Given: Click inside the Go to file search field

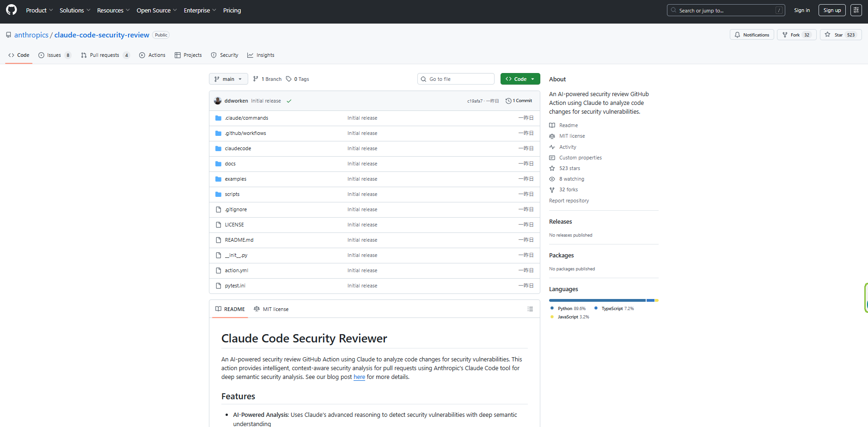Looking at the screenshot, I should [x=456, y=79].
